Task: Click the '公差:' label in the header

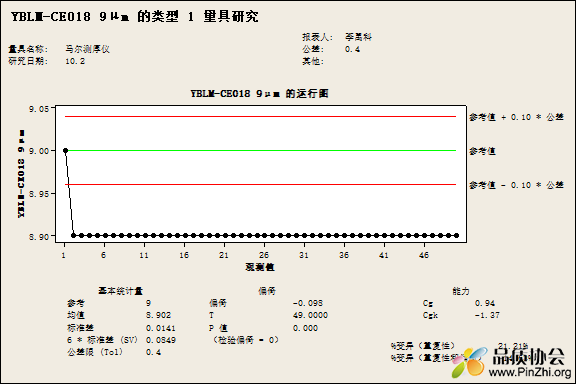Action: (313, 49)
